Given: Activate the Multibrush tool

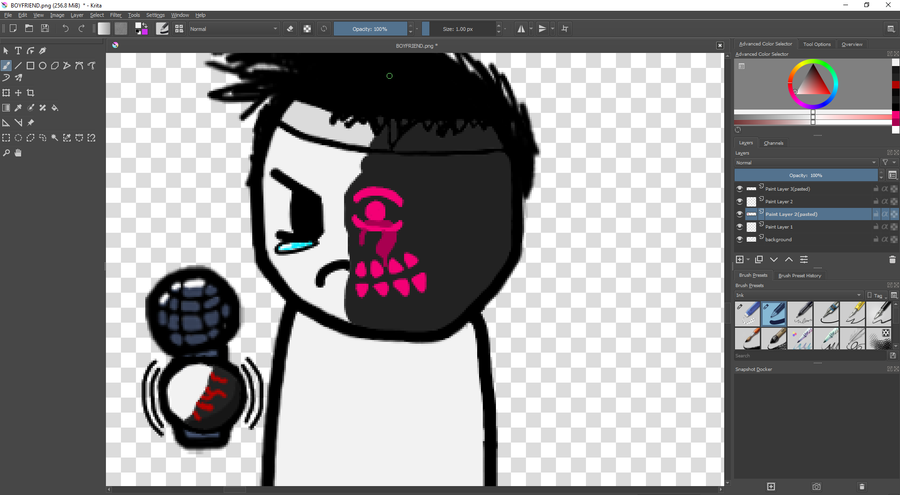Looking at the screenshot, I should 18,78.
